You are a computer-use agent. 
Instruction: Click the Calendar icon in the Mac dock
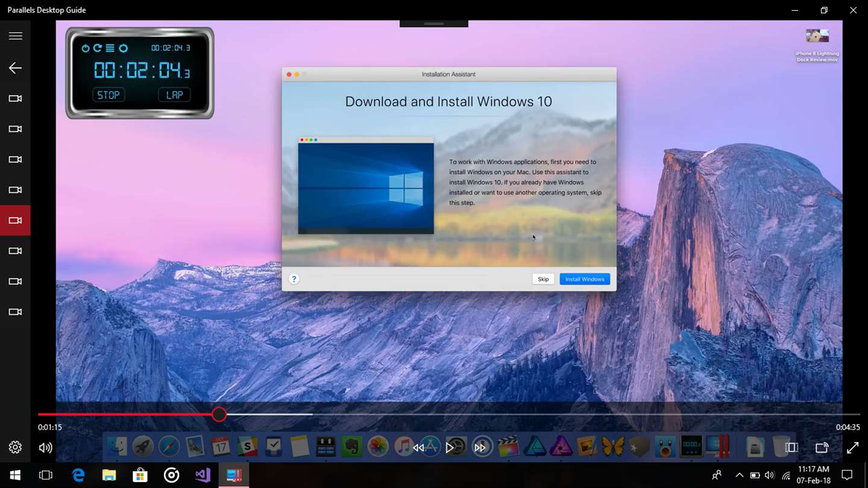(x=221, y=446)
